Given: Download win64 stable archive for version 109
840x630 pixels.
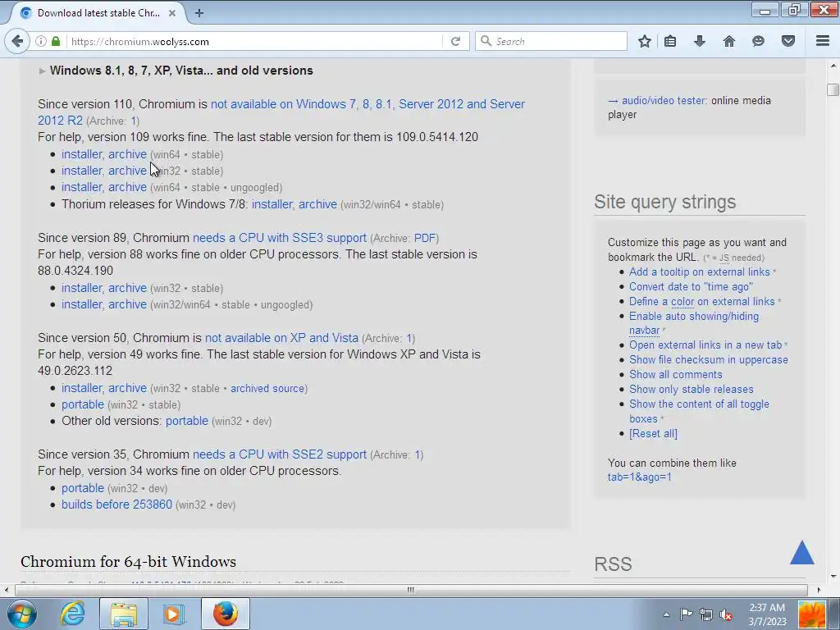Looking at the screenshot, I should 127,154.
